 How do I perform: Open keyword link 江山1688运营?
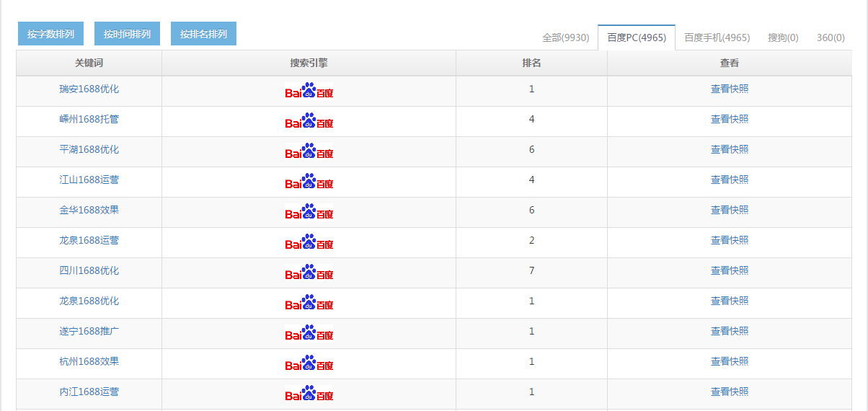click(x=89, y=180)
